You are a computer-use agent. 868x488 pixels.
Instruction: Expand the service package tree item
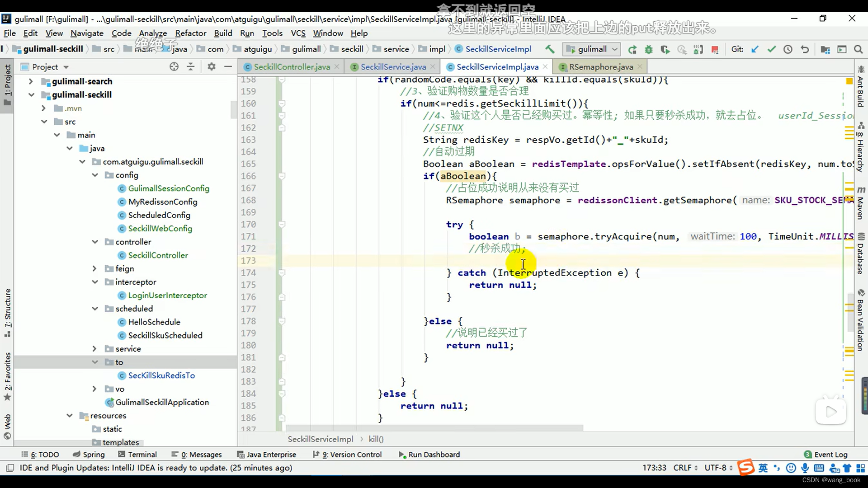point(95,348)
